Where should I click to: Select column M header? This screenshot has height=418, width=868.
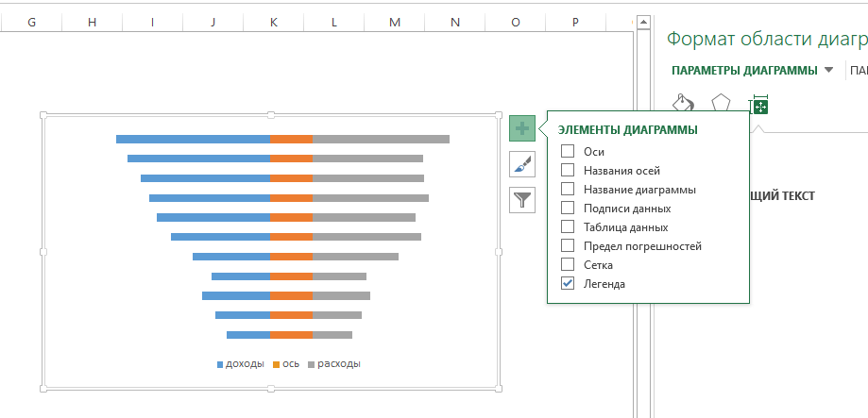click(394, 21)
